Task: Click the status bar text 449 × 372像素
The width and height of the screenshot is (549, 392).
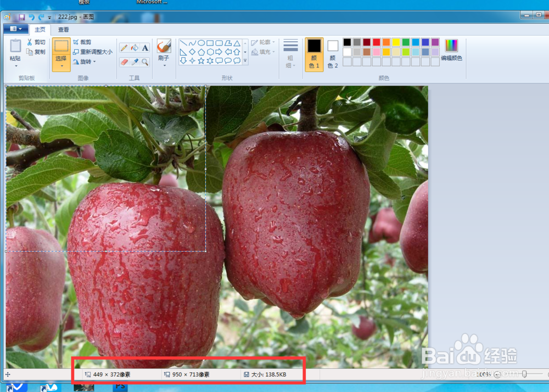Action: click(111, 374)
